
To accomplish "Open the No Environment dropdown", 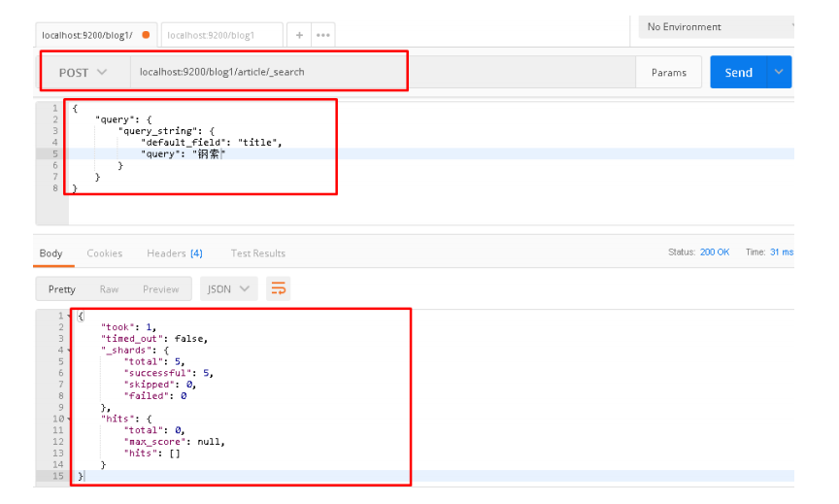I will (x=716, y=27).
